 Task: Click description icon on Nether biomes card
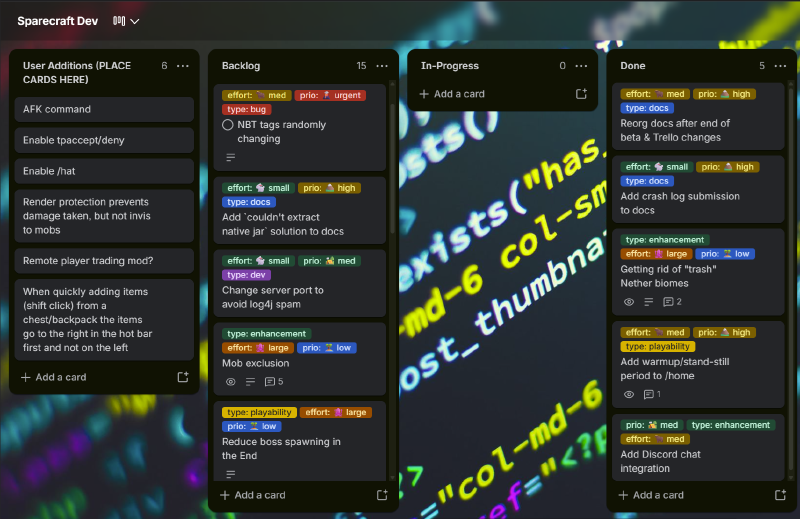point(648,302)
